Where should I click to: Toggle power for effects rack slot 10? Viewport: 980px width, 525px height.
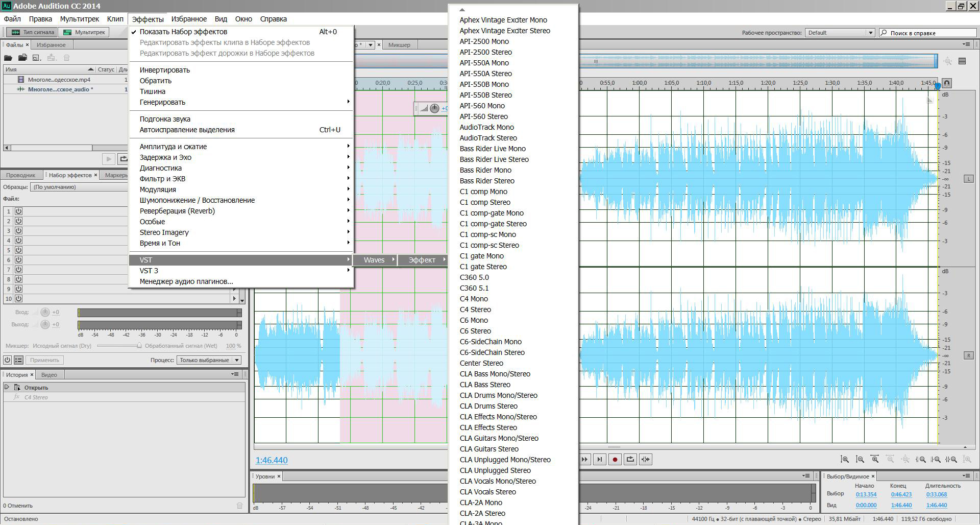point(18,299)
